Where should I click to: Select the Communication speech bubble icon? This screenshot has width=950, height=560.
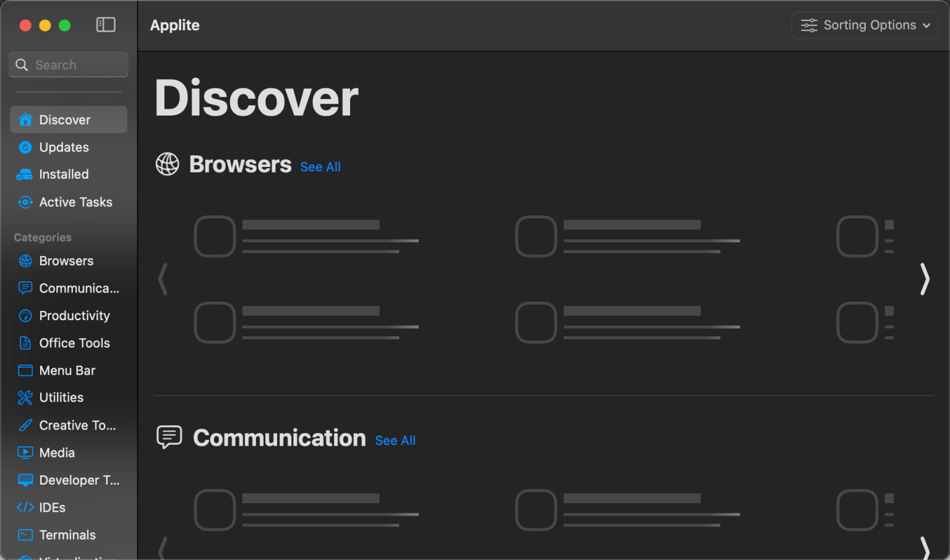[25, 288]
